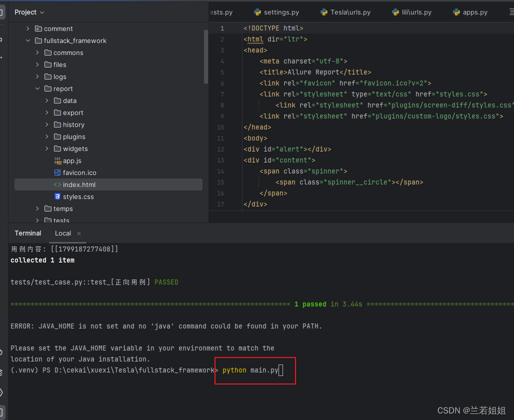Open the Project view dropdown
The height and width of the screenshot is (420, 514).
pos(29,12)
